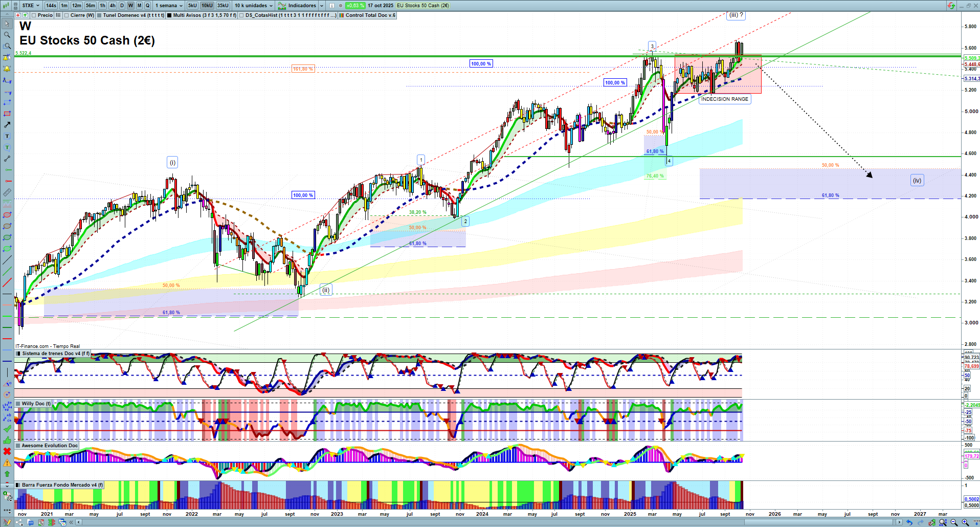Toggle the Barra Fuerza Fondo Mercado box
The width and height of the screenshot is (980, 527).
pos(18,485)
